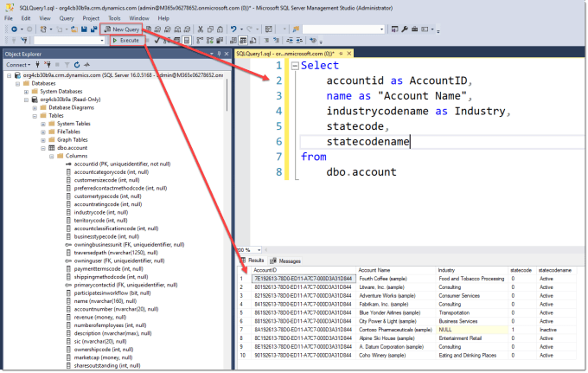
Task: Open the Query menu
Action: pos(67,18)
